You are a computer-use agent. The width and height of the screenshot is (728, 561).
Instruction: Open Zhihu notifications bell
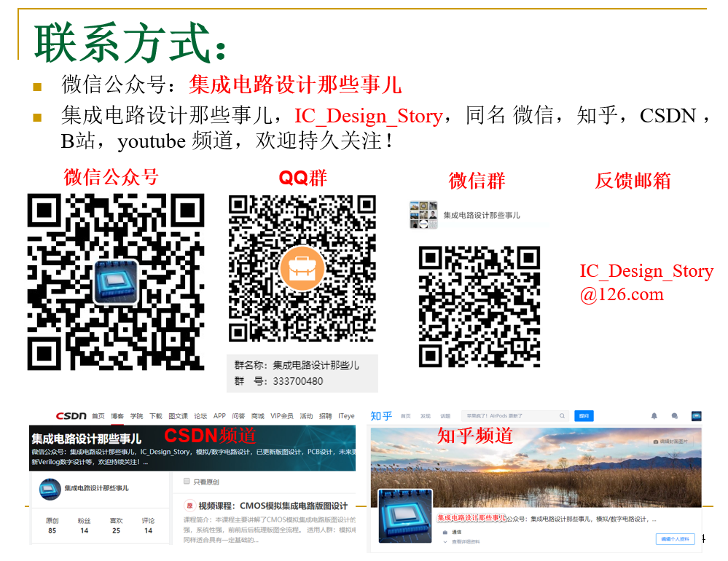pyautogui.click(x=654, y=416)
